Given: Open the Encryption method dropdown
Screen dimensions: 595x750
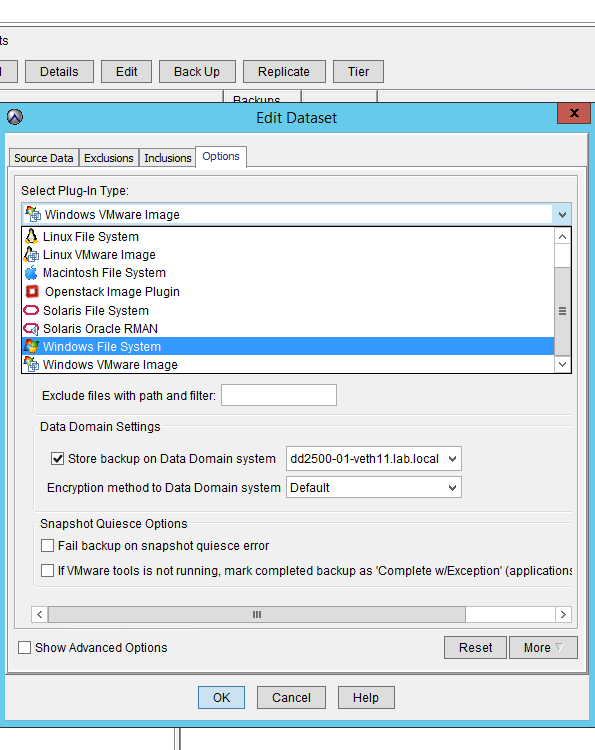Looking at the screenshot, I should [452, 488].
